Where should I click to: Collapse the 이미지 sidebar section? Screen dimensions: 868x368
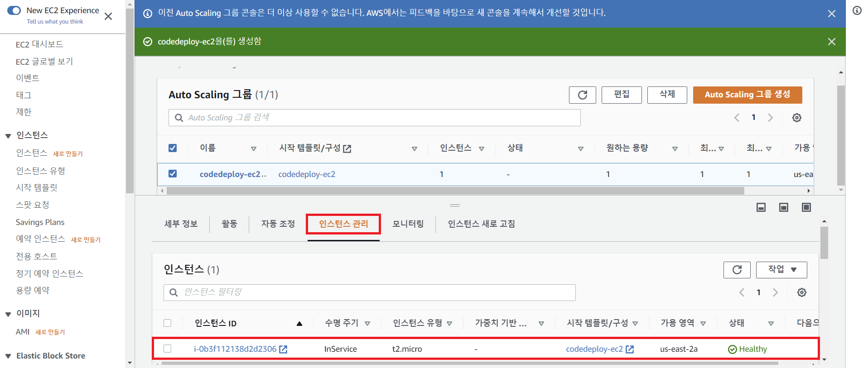click(8, 314)
